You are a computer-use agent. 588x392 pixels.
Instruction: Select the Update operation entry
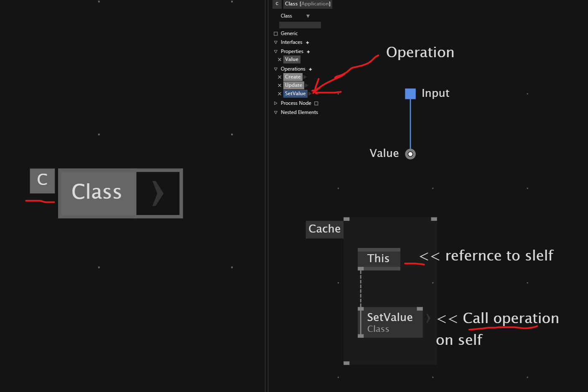(x=293, y=85)
